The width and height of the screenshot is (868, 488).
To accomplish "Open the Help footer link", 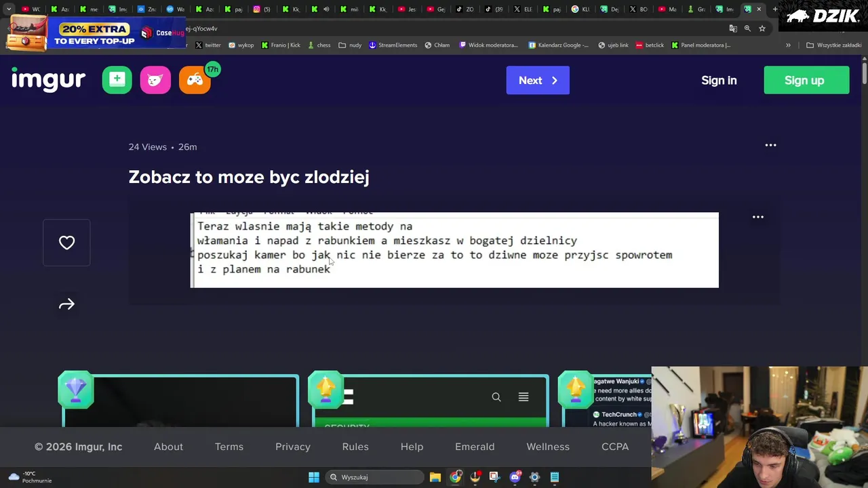I will click(412, 447).
